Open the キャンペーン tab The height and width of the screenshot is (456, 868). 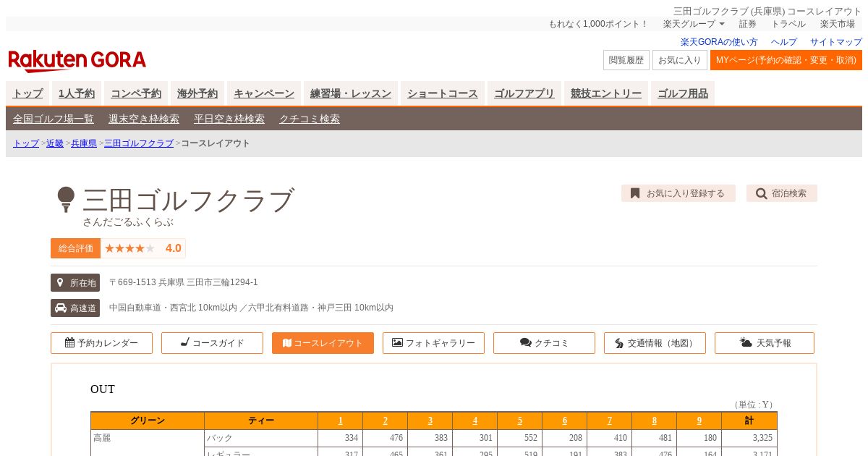264,93
